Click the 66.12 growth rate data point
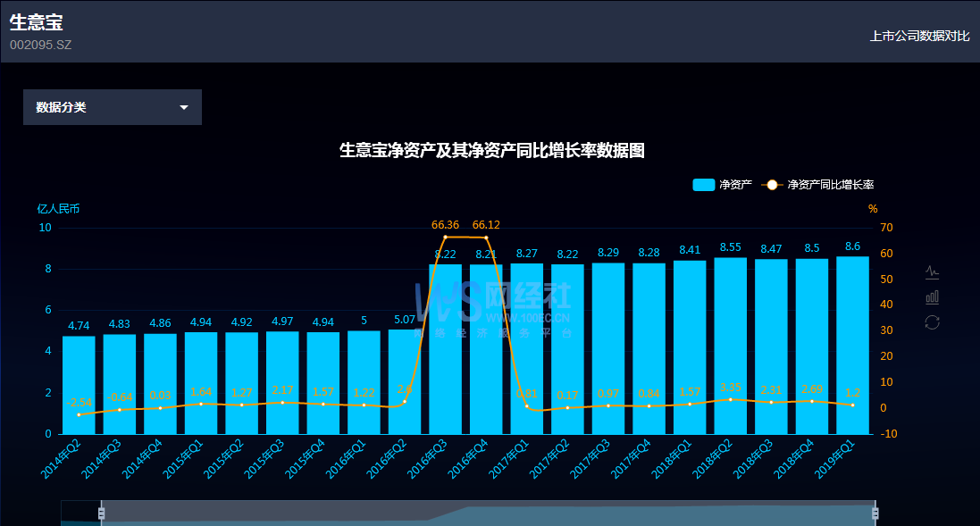Image resolution: width=980 pixels, height=526 pixels. tap(486, 238)
